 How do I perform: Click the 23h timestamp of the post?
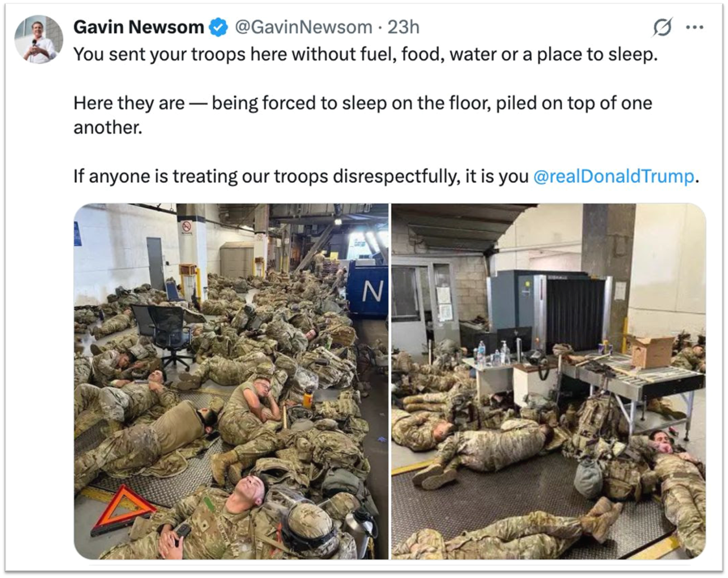(x=403, y=27)
